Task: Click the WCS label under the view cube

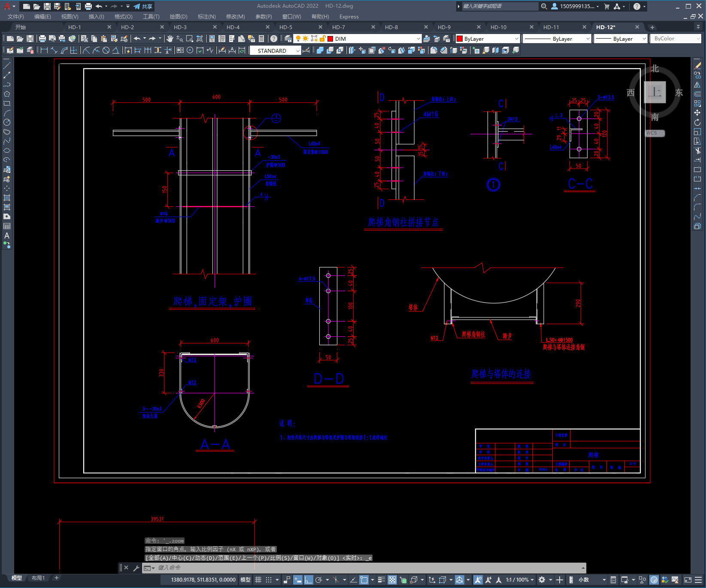Action: point(654,133)
